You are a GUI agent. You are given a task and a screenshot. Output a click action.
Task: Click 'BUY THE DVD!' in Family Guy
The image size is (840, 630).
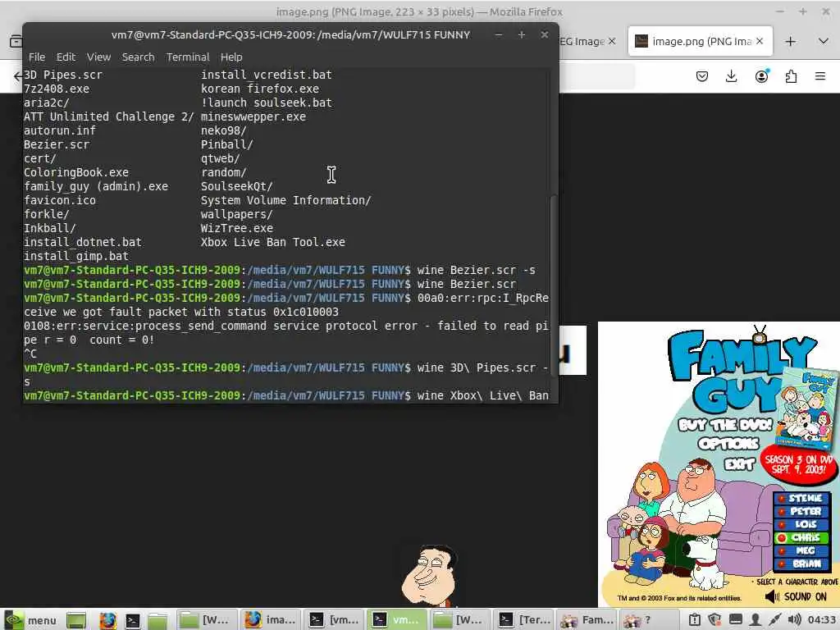point(724,425)
